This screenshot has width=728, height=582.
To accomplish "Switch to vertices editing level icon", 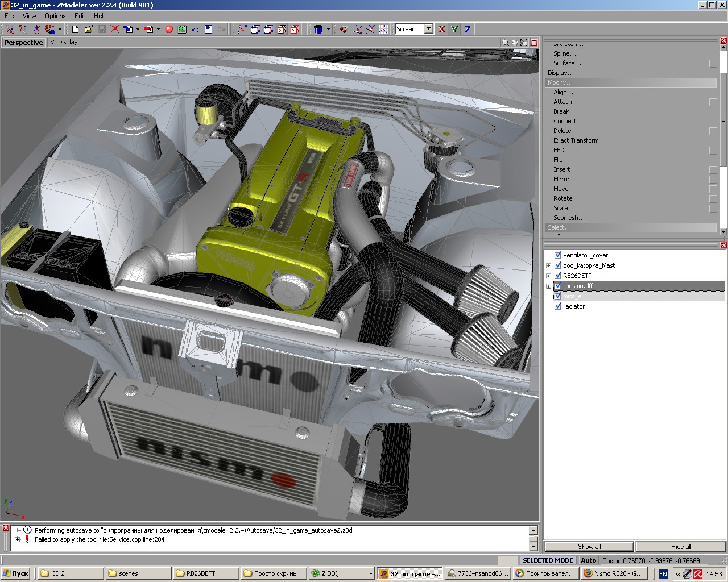I will (x=10, y=29).
